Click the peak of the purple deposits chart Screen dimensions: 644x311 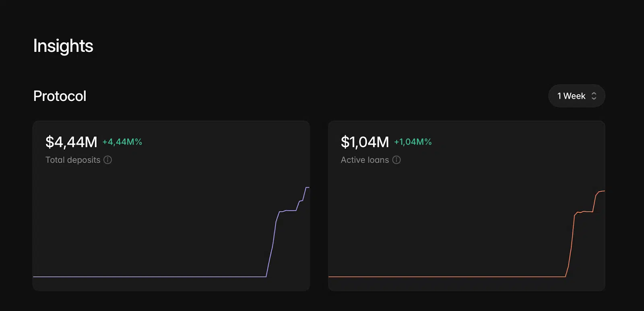tap(307, 187)
